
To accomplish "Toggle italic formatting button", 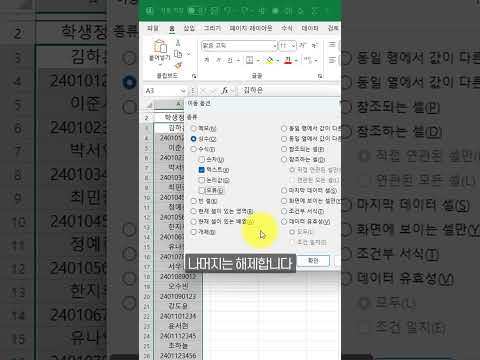I will (x=218, y=60).
